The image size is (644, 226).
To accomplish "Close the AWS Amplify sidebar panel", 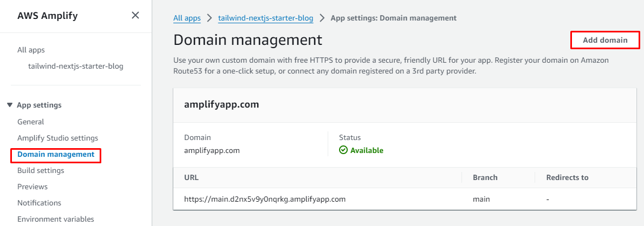I will tap(135, 16).
